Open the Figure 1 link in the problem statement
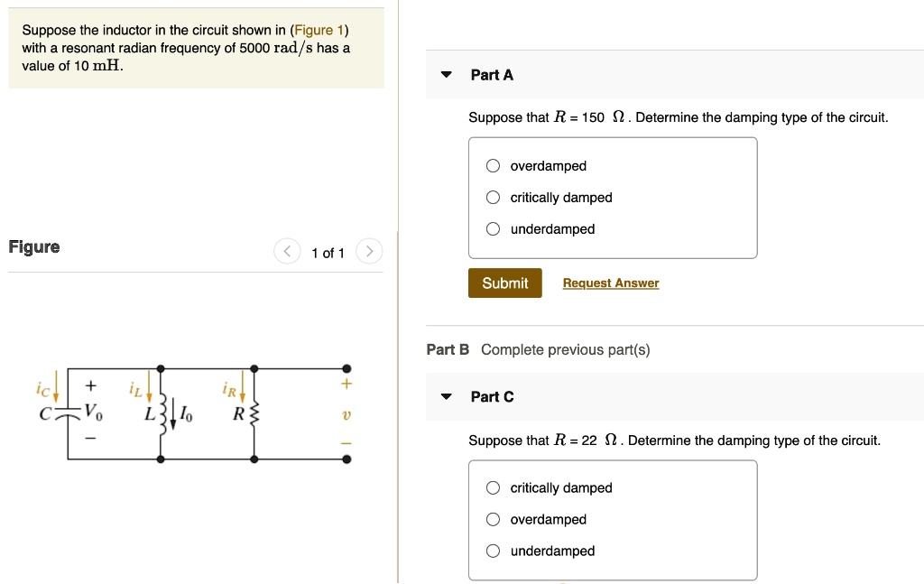 point(318,30)
